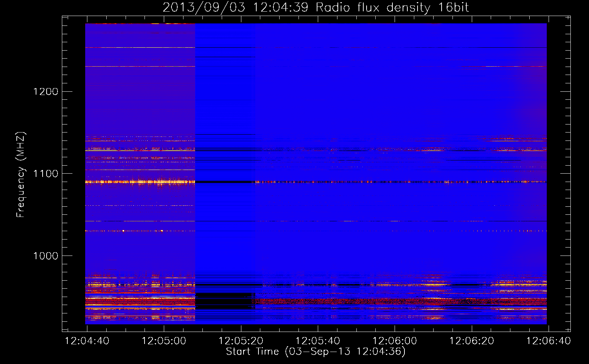Click the 1100 frequency tick label

pyautogui.click(x=46, y=174)
